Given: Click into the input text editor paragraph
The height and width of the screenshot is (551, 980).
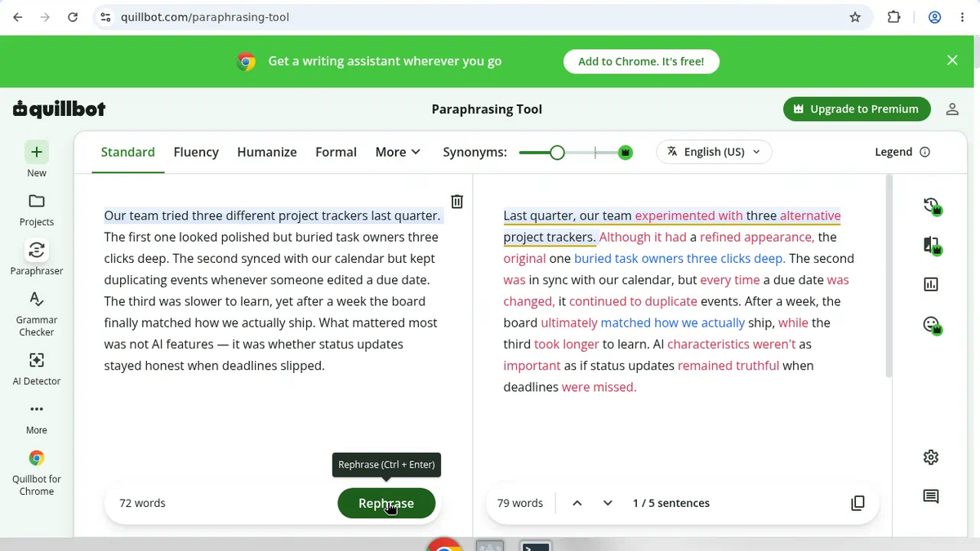Looking at the screenshot, I should [x=274, y=291].
